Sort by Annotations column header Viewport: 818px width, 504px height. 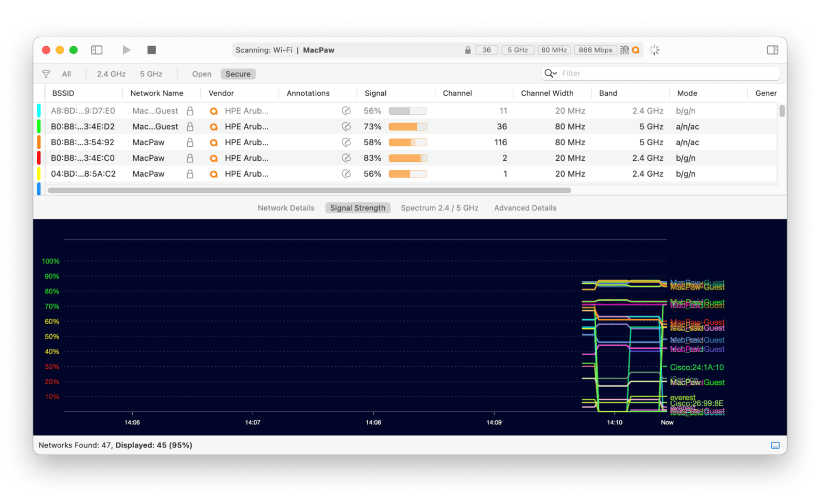(308, 93)
